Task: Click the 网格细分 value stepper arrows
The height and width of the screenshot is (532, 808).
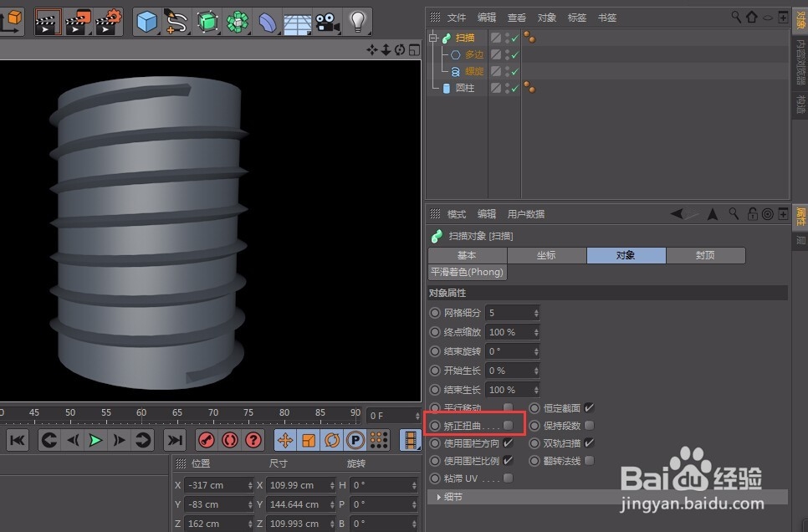Action: 536,313
